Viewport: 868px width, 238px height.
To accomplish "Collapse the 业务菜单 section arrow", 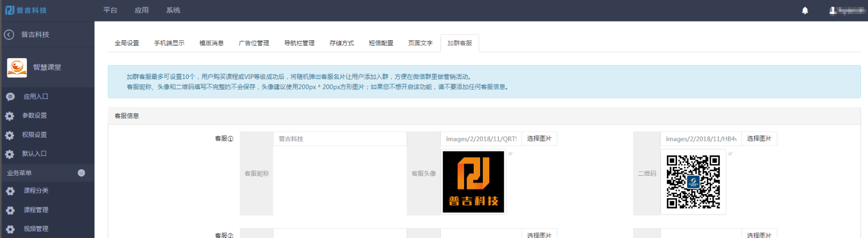I will click(82, 173).
